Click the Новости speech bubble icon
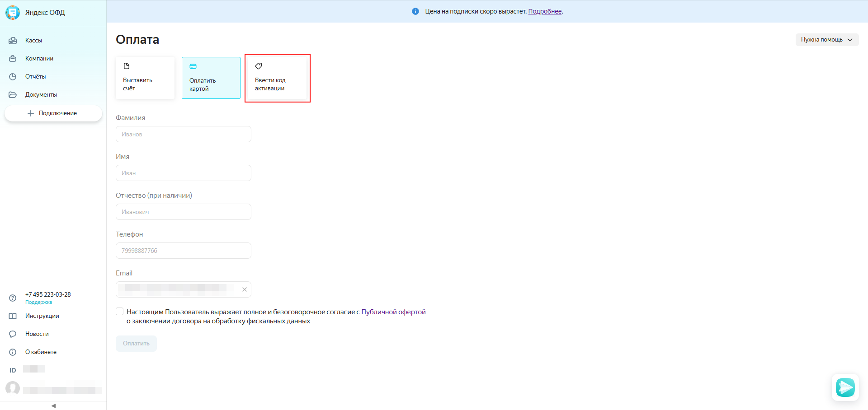 coord(13,334)
